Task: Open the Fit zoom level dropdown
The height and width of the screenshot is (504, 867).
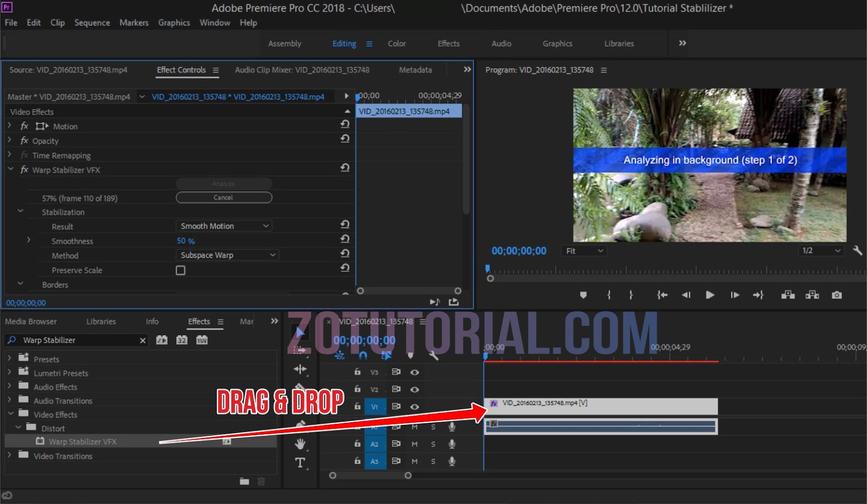Action: (584, 251)
